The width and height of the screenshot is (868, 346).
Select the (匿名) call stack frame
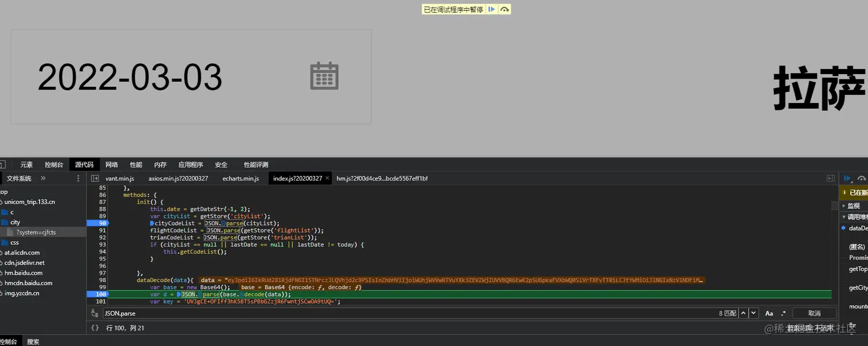857,247
